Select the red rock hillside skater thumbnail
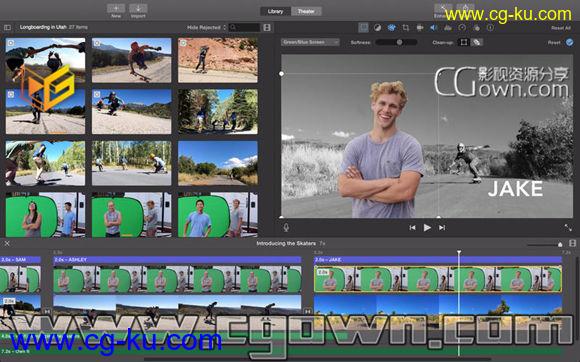Screen dimensions: 580x362 [218, 60]
